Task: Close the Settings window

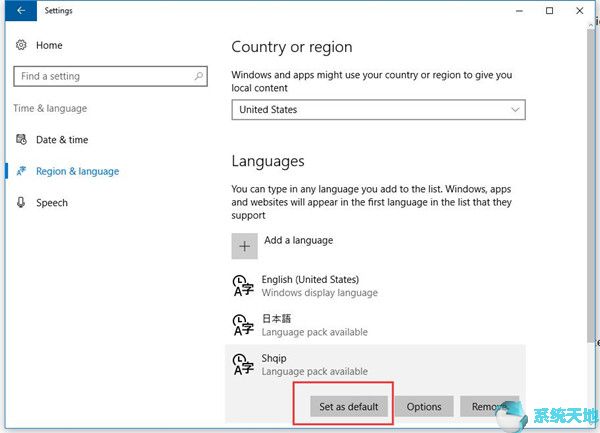Action: point(580,11)
